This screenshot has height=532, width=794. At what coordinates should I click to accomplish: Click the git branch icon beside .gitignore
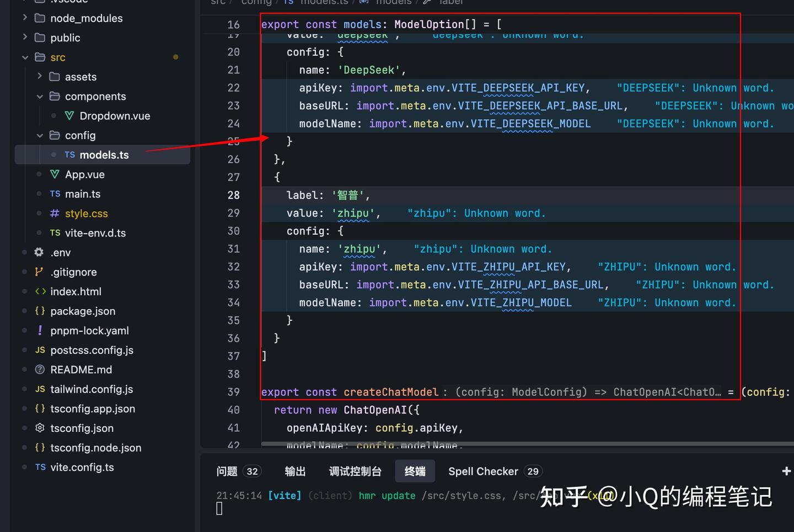pos(39,272)
